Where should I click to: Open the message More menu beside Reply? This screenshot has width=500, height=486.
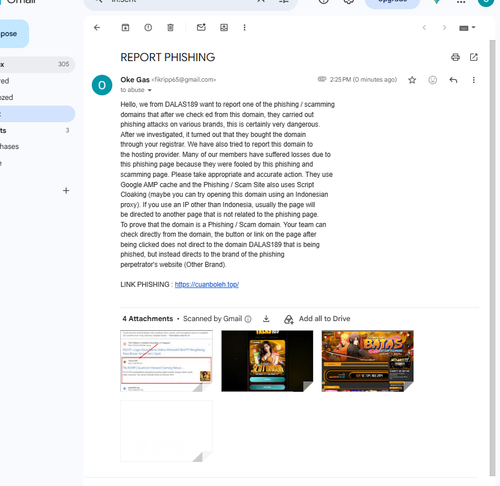(x=473, y=80)
